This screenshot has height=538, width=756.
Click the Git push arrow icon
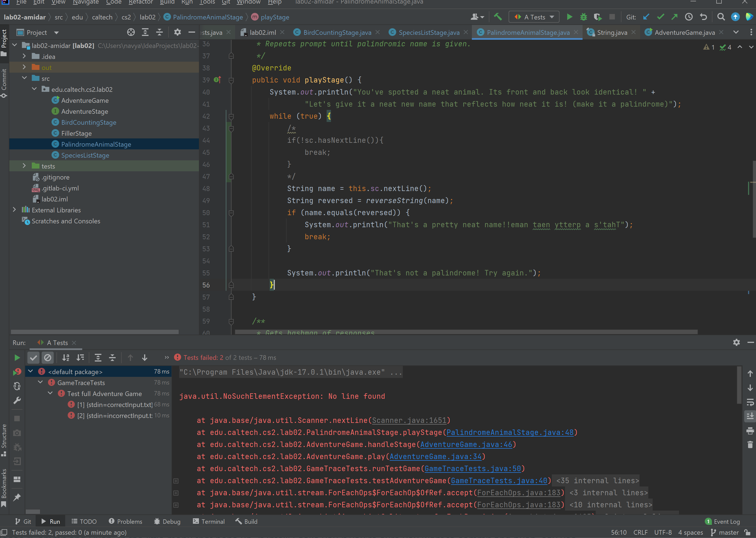click(674, 17)
